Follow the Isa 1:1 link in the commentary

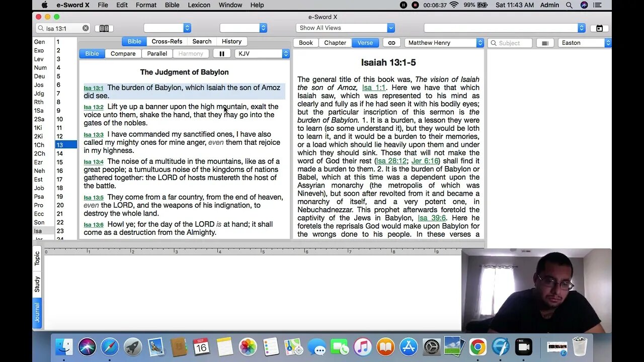[x=374, y=87]
